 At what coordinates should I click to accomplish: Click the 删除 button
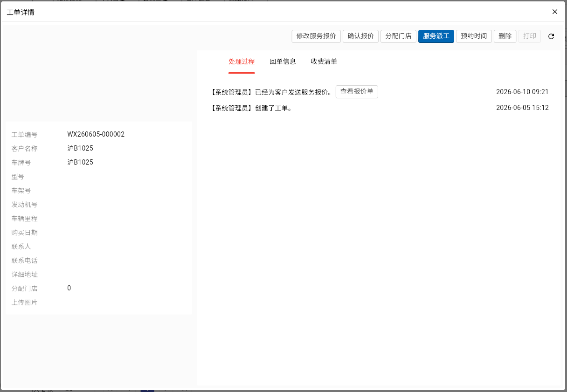(x=505, y=36)
